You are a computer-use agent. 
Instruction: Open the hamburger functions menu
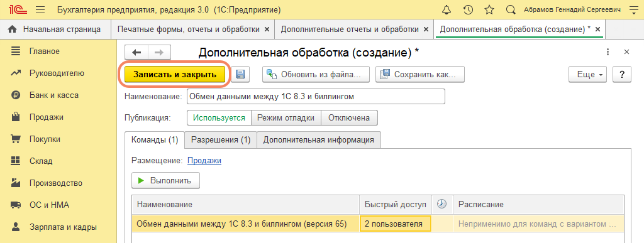[x=41, y=9]
